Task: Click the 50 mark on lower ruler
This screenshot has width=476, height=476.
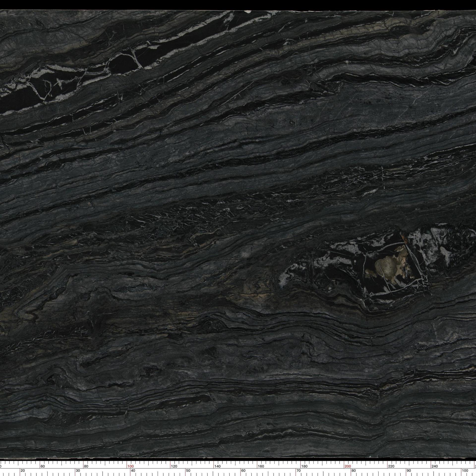Action: click(x=188, y=471)
